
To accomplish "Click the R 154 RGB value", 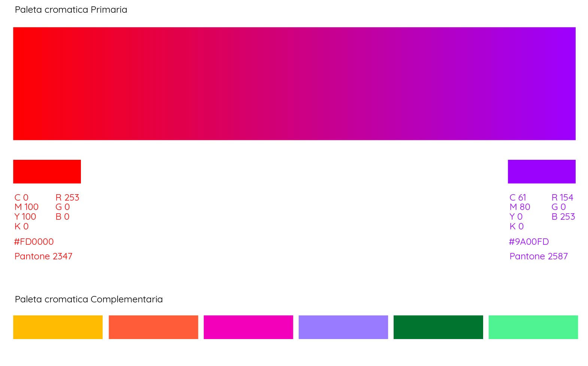I will [x=562, y=198].
